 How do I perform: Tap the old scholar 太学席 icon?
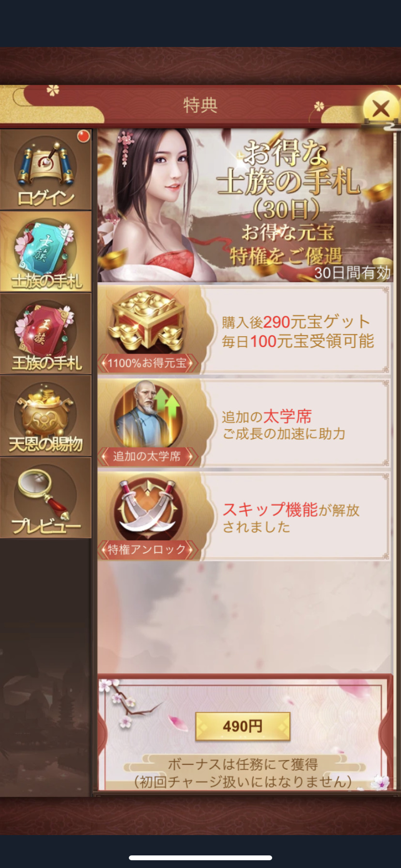(147, 415)
